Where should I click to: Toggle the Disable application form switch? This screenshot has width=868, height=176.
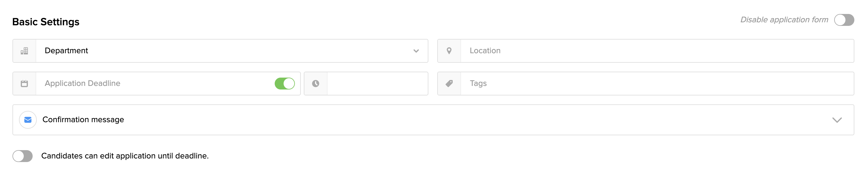pos(844,20)
